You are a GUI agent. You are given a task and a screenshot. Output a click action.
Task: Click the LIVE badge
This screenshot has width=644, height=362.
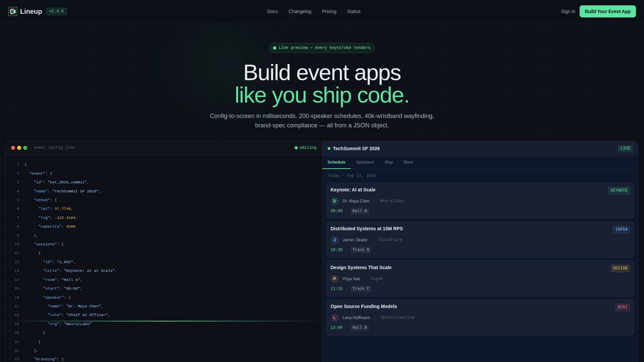(x=625, y=148)
